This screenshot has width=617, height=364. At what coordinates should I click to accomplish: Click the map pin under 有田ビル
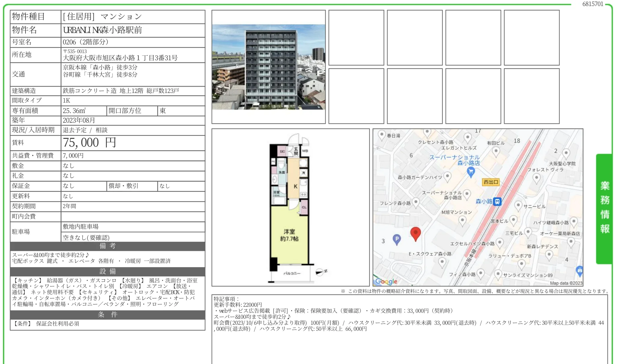496,152
